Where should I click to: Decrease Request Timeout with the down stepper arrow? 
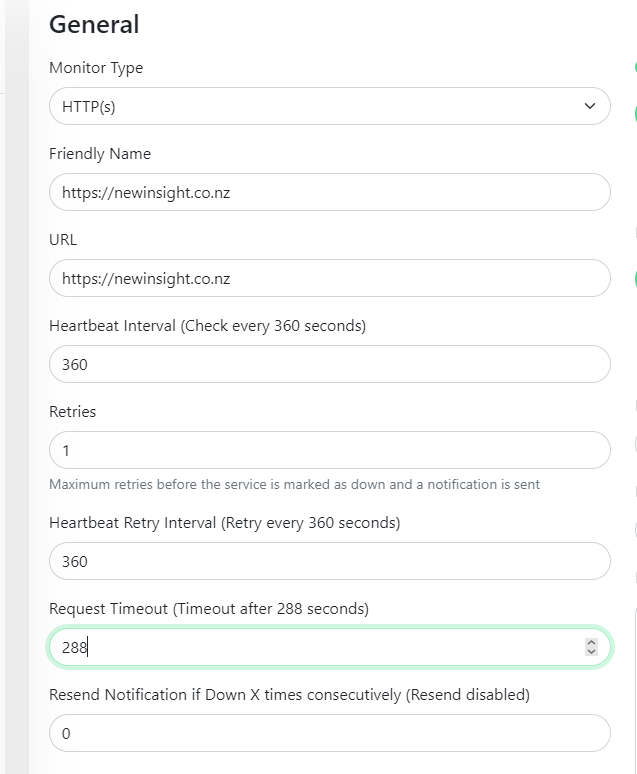click(x=591, y=652)
